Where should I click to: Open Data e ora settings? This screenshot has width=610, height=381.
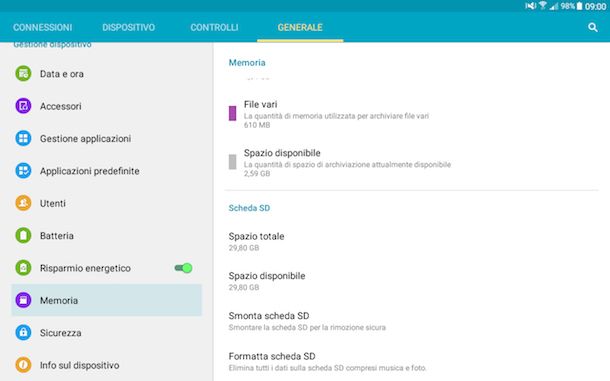pyautogui.click(x=106, y=74)
